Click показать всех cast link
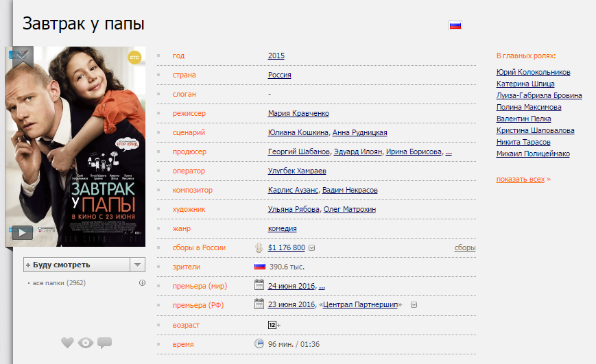596x364 pixels. coord(520,179)
